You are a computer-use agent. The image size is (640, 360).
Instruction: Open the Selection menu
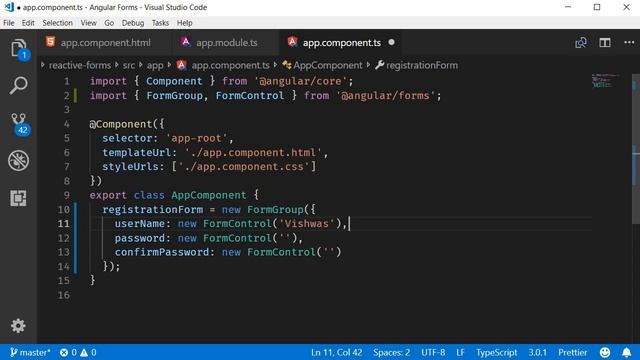57,23
